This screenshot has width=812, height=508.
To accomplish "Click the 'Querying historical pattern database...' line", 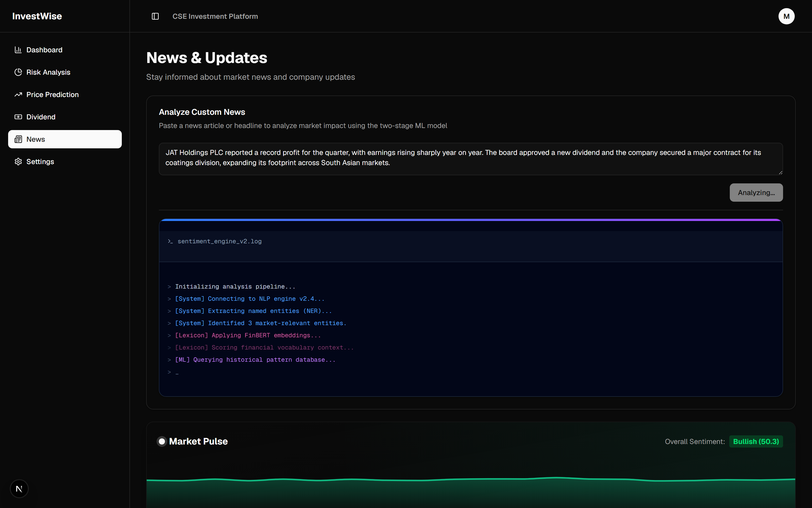I will coord(255,359).
